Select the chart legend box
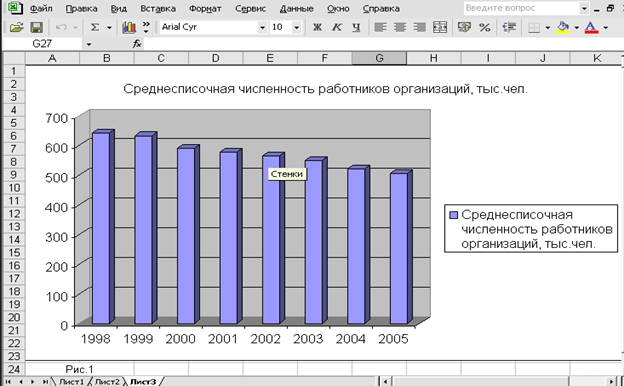Screen dimensions: 624x386 coord(531,228)
